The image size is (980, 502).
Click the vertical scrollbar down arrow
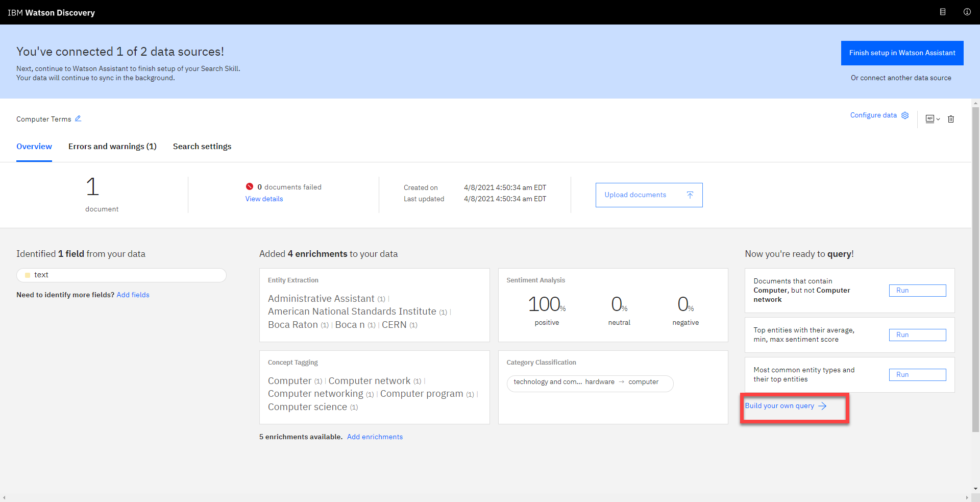point(975,489)
